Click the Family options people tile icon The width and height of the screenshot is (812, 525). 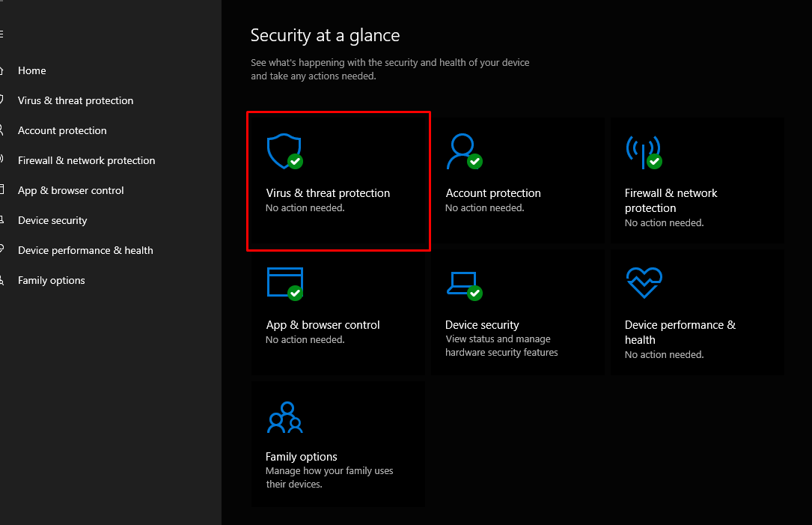click(285, 417)
